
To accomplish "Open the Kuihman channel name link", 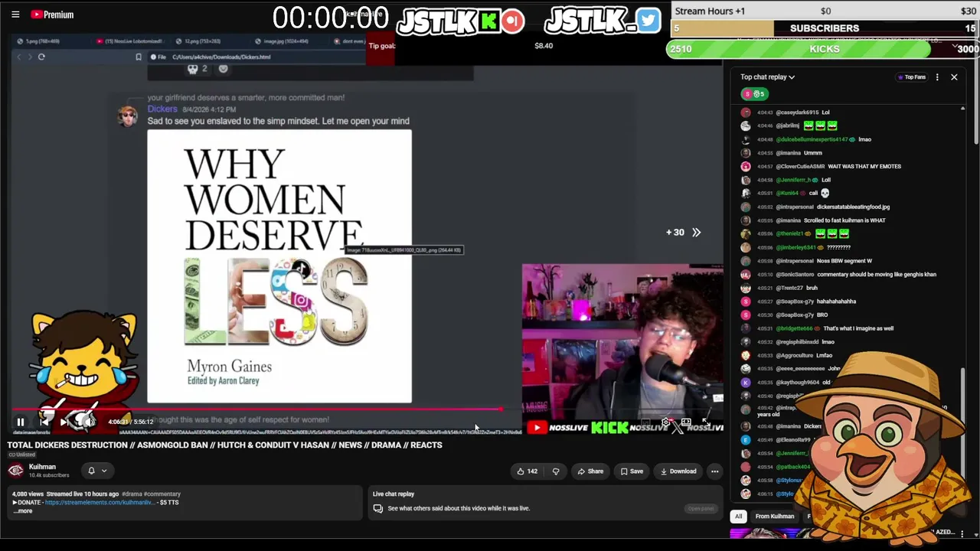I will pos(43,467).
